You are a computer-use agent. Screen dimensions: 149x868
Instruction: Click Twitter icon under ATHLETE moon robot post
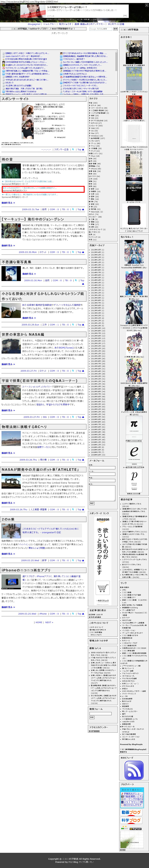(73, 510)
